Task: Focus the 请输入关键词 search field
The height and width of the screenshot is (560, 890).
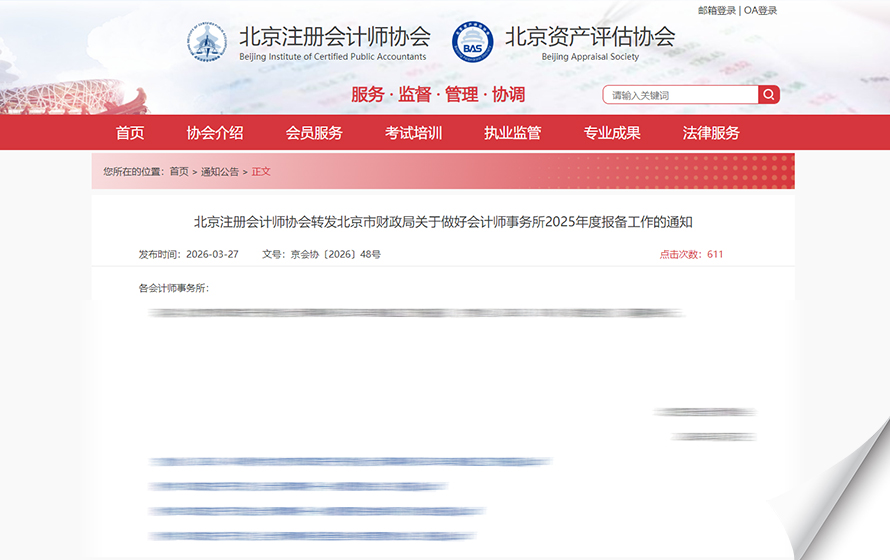Action: (680, 95)
